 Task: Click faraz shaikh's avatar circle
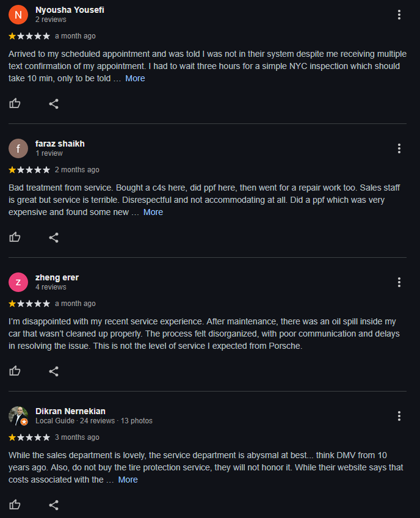(x=18, y=148)
